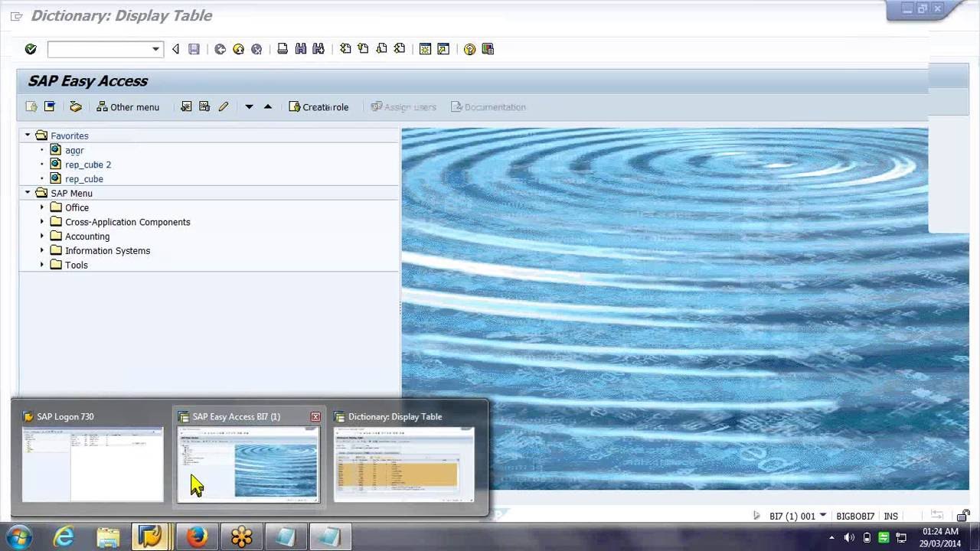Viewport: 980px width, 551px height.
Task: Click the status bar padlock icon
Action: 963,516
